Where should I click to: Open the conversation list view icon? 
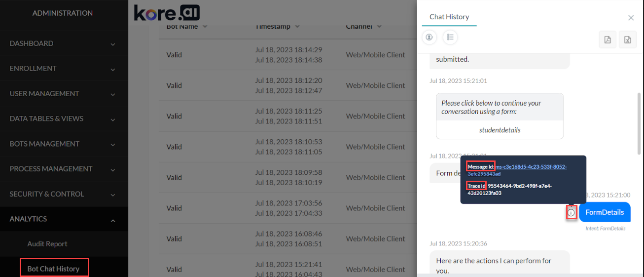pyautogui.click(x=450, y=37)
